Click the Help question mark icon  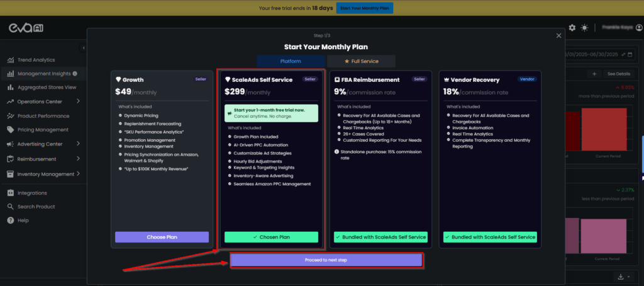click(x=11, y=220)
